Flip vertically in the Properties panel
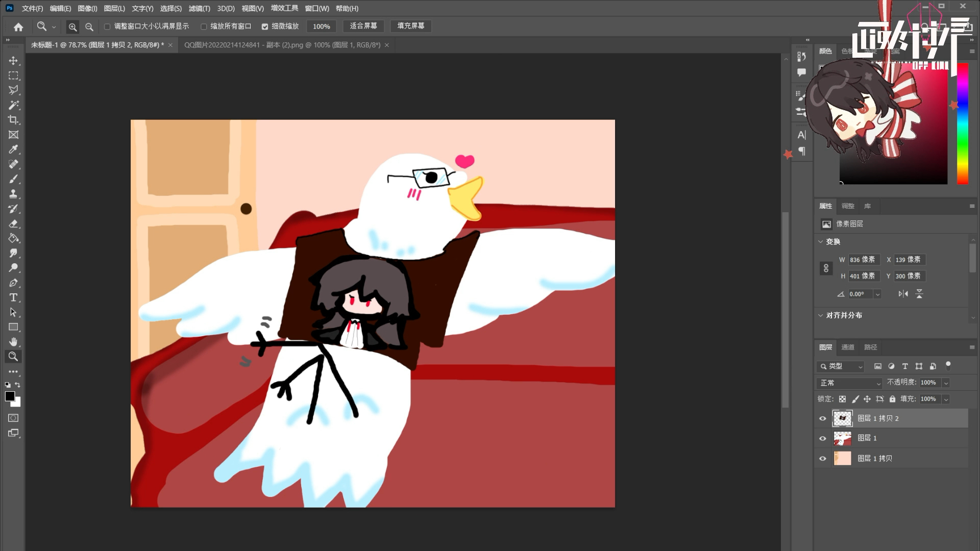 coord(919,294)
